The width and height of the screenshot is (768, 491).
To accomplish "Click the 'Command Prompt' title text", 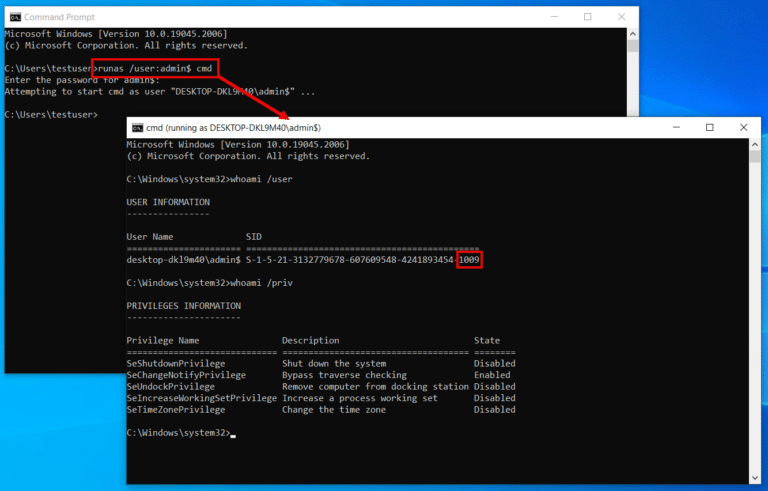I will [x=59, y=17].
